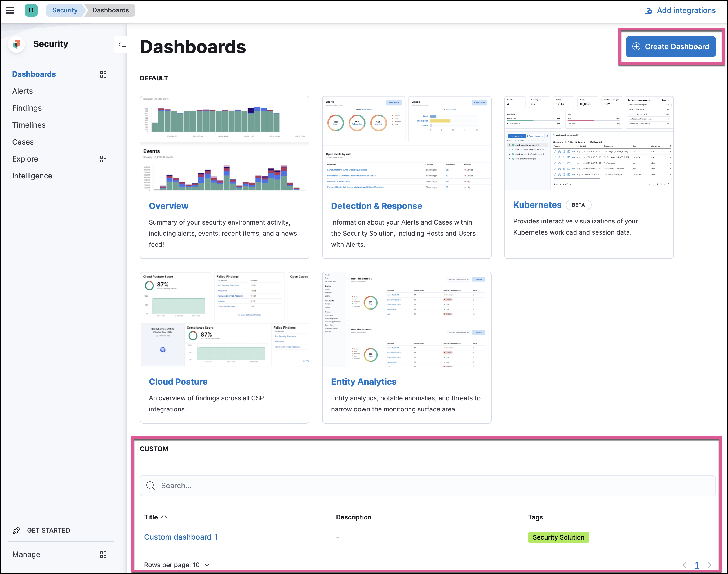Image resolution: width=728 pixels, height=574 pixels.
Task: Click the Security Solution tag
Action: coord(558,537)
